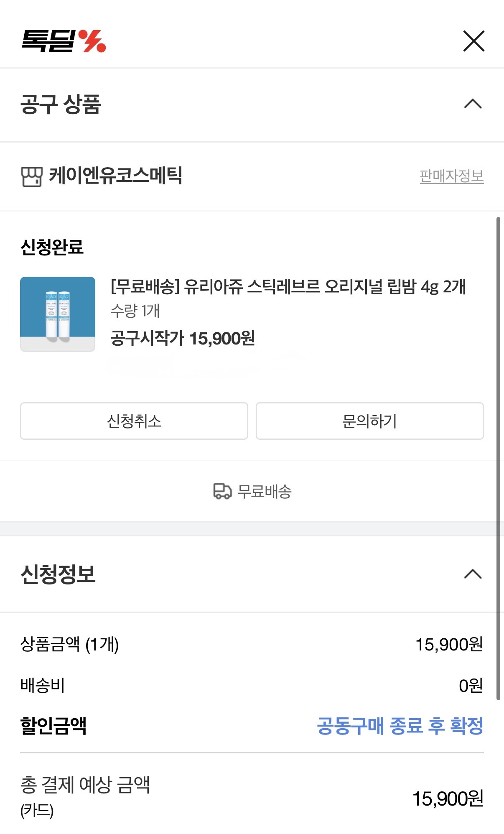
Task: Open the 판매자정보 link
Action: [452, 176]
